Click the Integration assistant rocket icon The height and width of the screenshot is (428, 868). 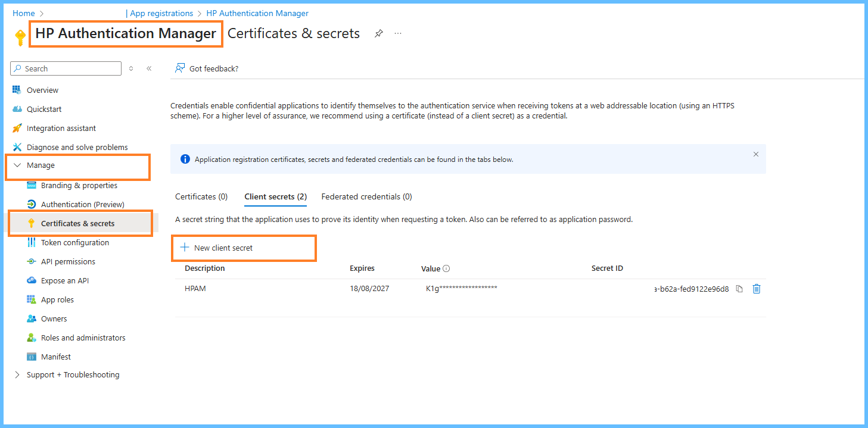pyautogui.click(x=17, y=128)
